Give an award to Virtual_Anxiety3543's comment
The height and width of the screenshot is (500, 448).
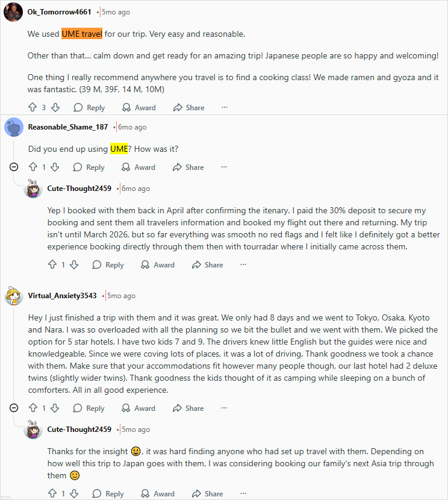click(x=138, y=408)
